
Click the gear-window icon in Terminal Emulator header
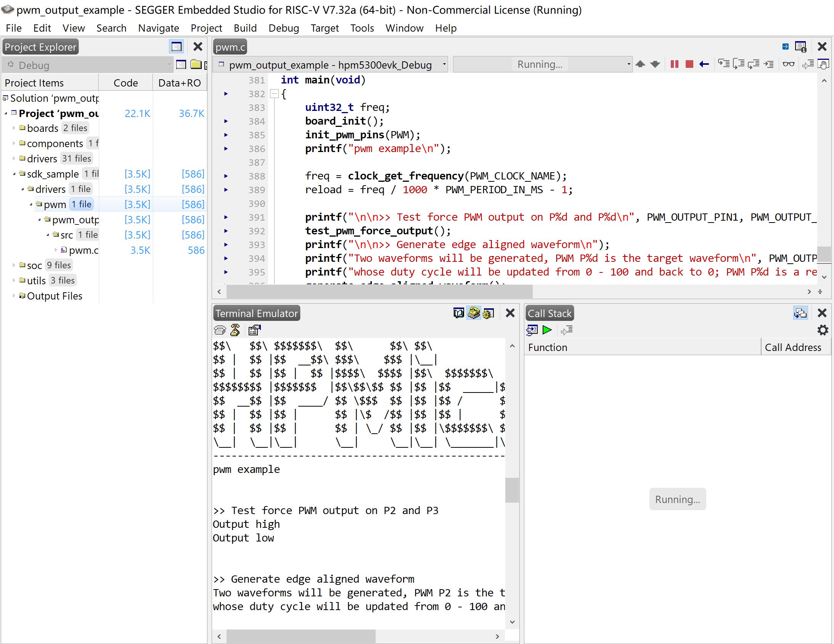(489, 313)
